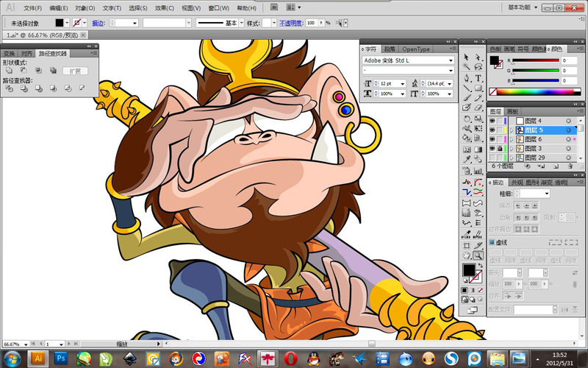Toggle visibility of 图层 4
The height and width of the screenshot is (368, 588).
pos(492,121)
